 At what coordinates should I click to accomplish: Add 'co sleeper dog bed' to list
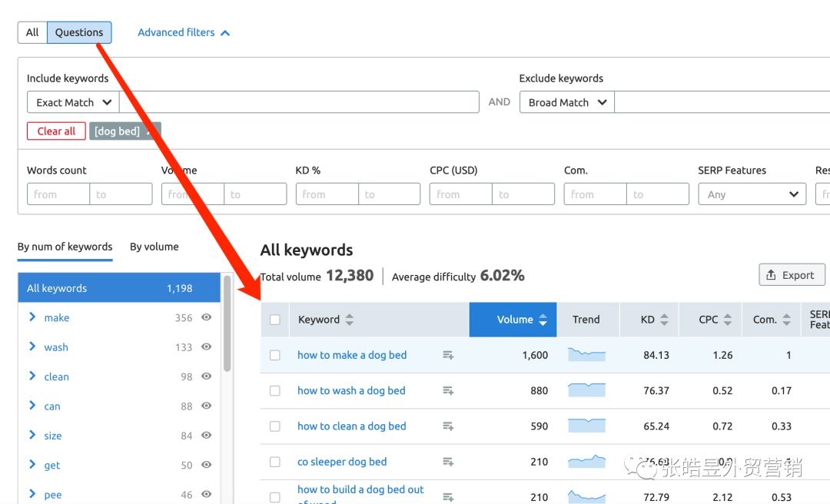[x=448, y=462]
